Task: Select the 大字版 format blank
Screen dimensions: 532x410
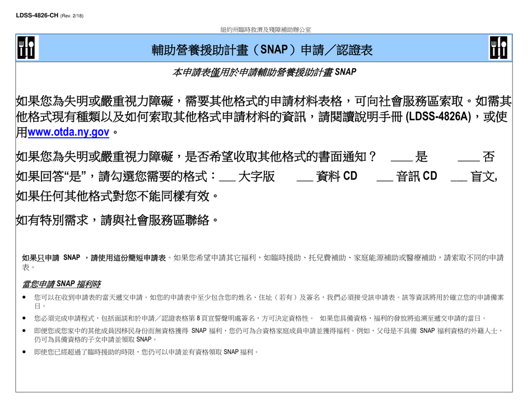Action: (226, 177)
